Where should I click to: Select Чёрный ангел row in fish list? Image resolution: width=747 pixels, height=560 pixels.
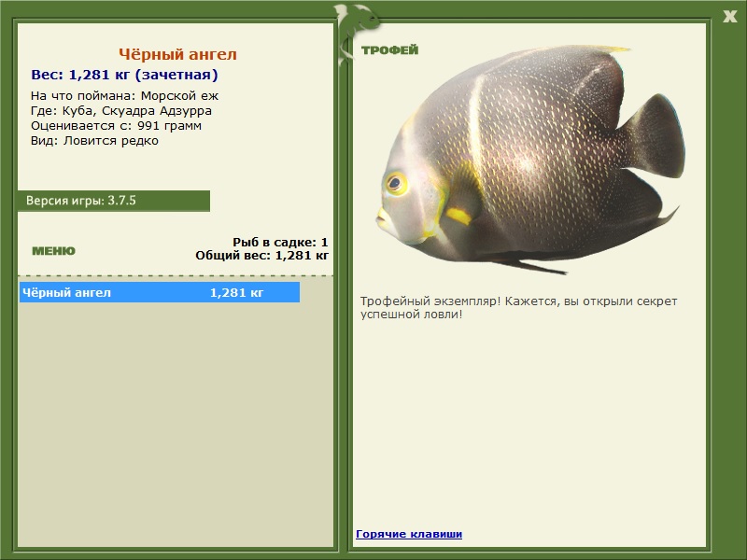(160, 292)
